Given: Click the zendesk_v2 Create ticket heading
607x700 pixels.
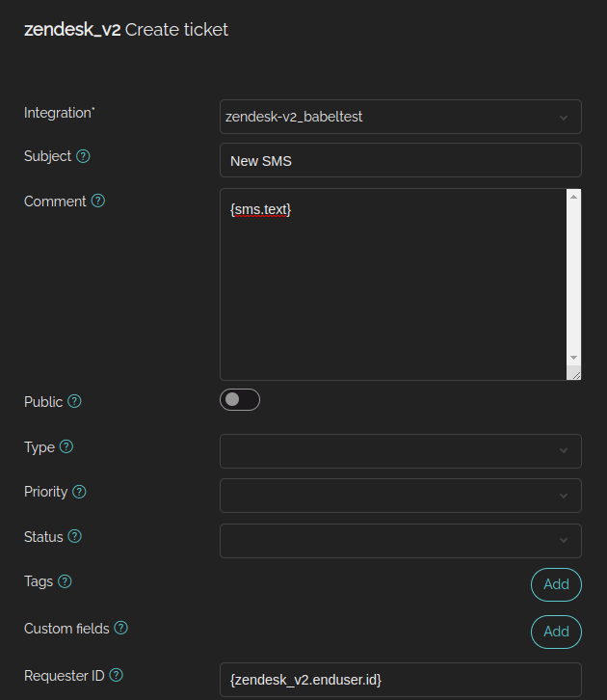Looking at the screenshot, I should (x=126, y=30).
